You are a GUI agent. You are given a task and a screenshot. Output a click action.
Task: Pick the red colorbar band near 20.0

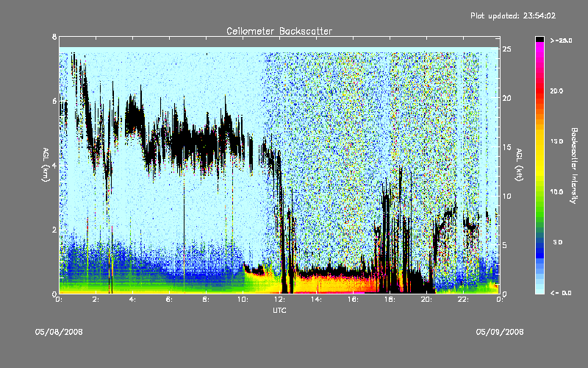tap(539, 91)
